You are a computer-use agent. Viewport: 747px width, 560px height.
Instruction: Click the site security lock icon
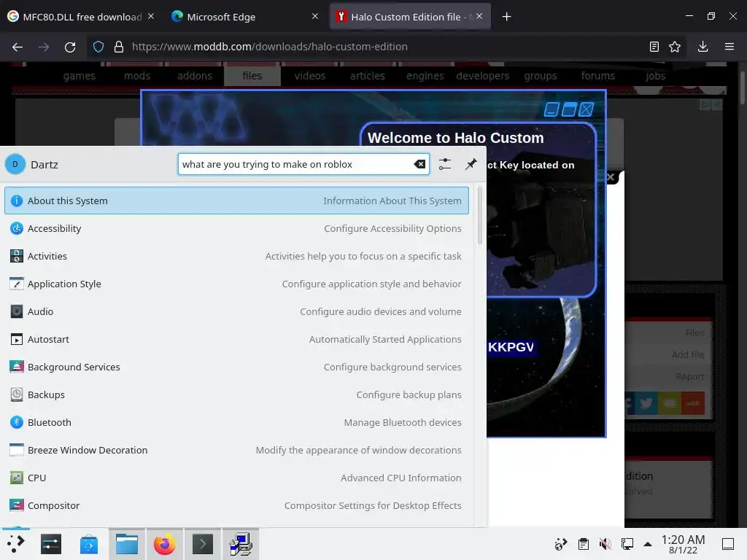119,47
